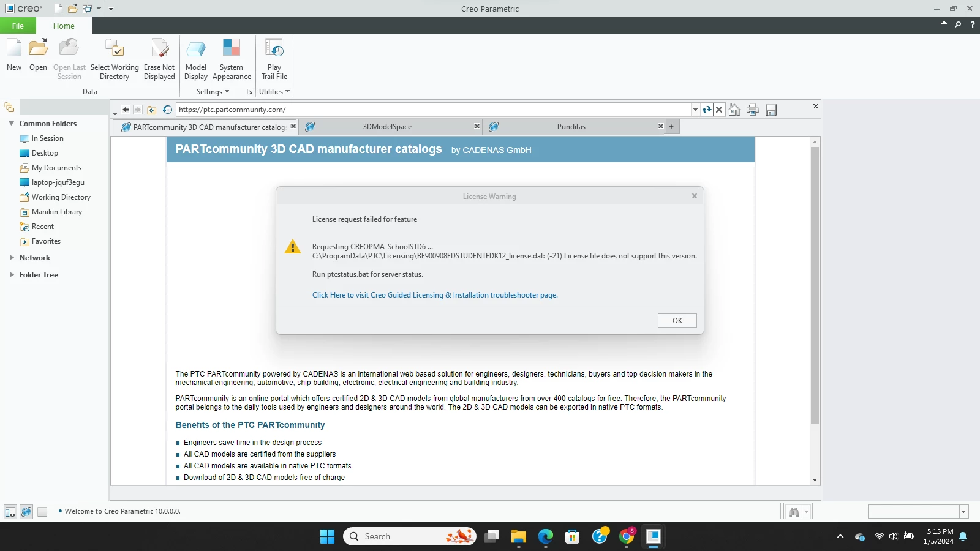980x551 pixels.
Task: Click the New file icon in ribbon
Action: [x=14, y=54]
